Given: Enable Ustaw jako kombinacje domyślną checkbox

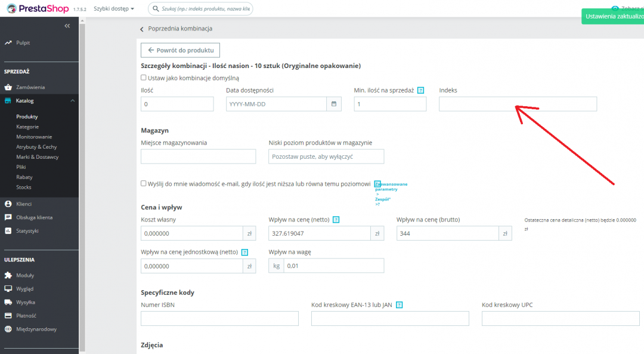Looking at the screenshot, I should [144, 78].
